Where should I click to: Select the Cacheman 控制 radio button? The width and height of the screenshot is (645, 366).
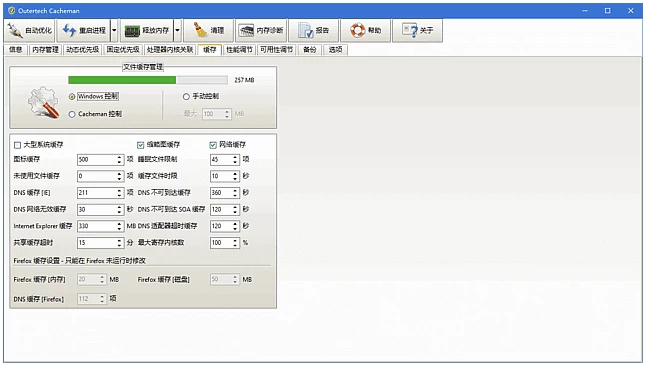(72, 114)
